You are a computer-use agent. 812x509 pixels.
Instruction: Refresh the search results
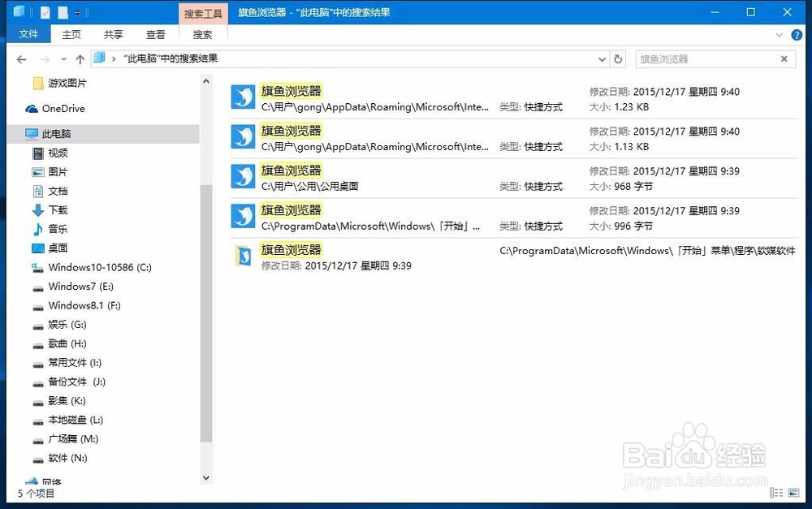tap(618, 59)
